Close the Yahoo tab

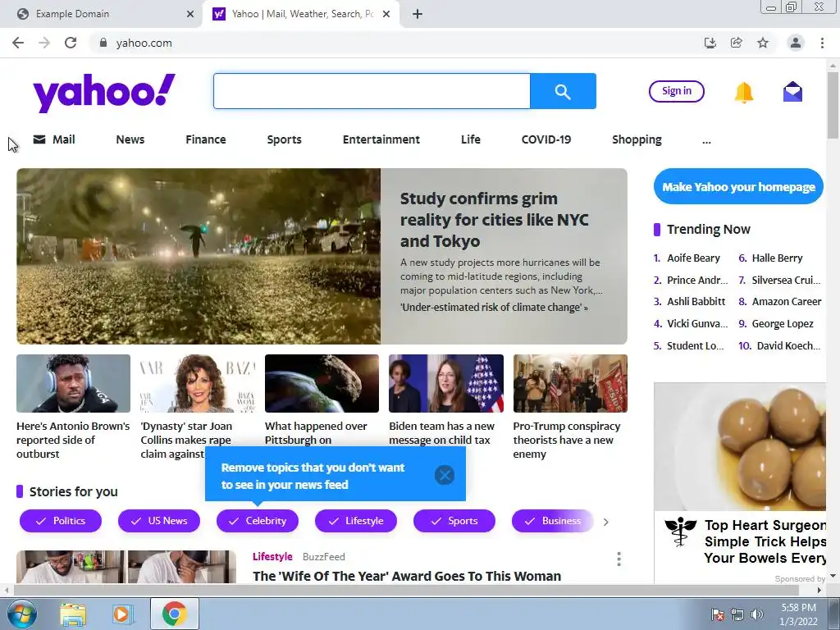(x=386, y=14)
